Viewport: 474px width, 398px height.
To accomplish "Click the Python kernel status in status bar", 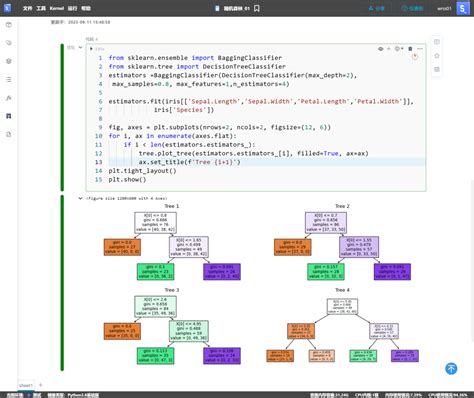I will [x=73, y=395].
